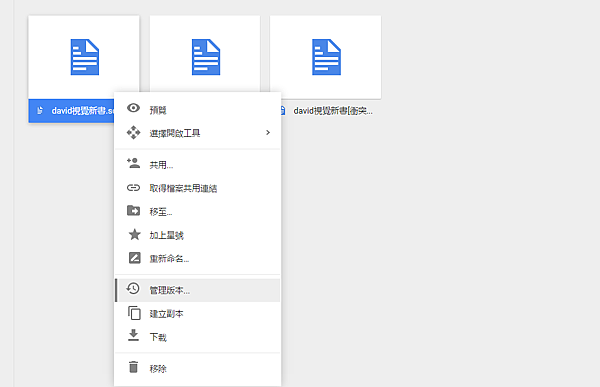Select 下載 menu entry

(x=197, y=337)
